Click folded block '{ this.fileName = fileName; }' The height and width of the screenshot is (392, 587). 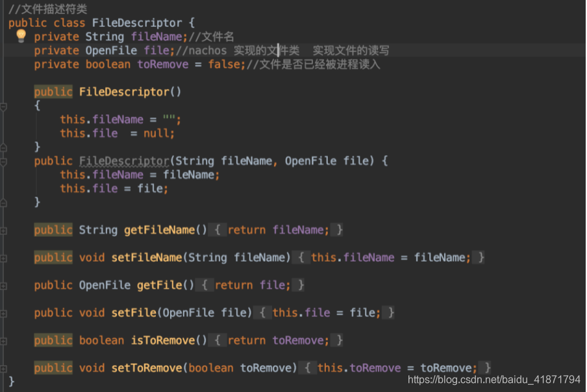pos(388,258)
